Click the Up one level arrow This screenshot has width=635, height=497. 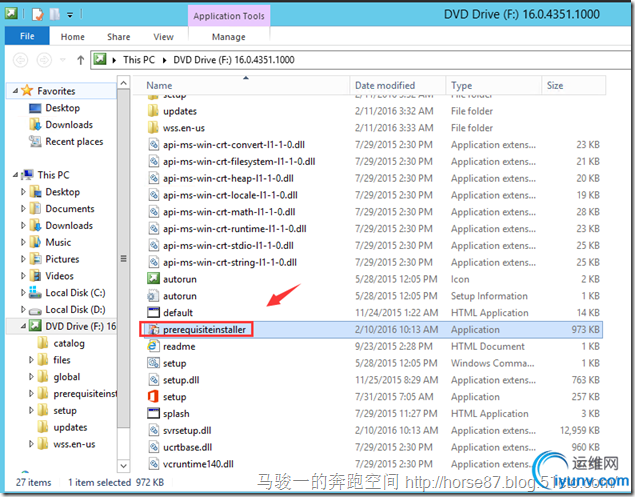(x=81, y=60)
